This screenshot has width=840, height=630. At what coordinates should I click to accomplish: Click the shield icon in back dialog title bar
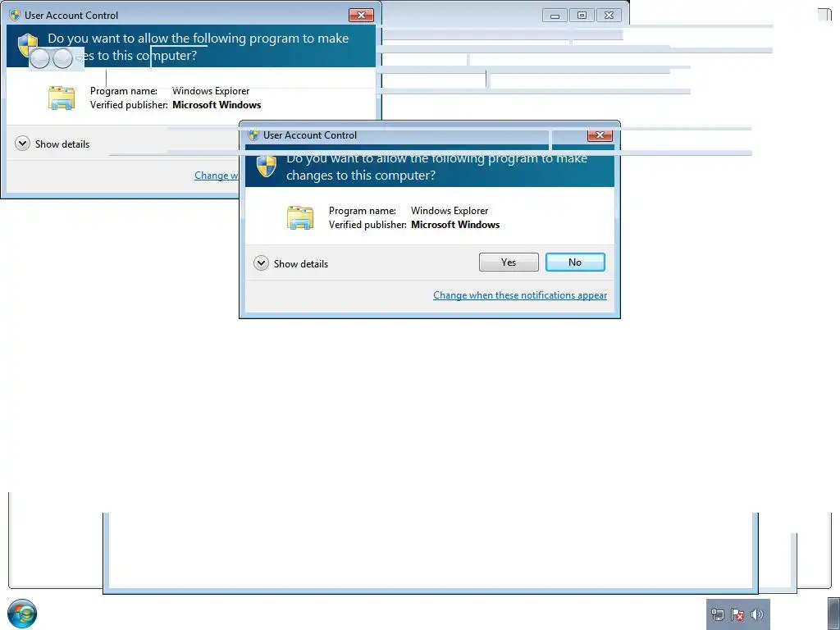[x=15, y=15]
